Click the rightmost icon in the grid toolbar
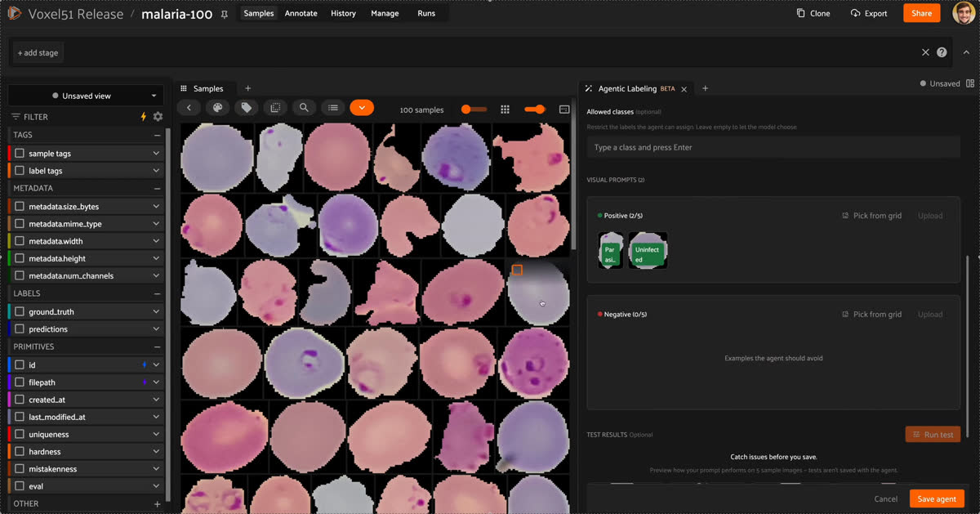 coord(564,109)
